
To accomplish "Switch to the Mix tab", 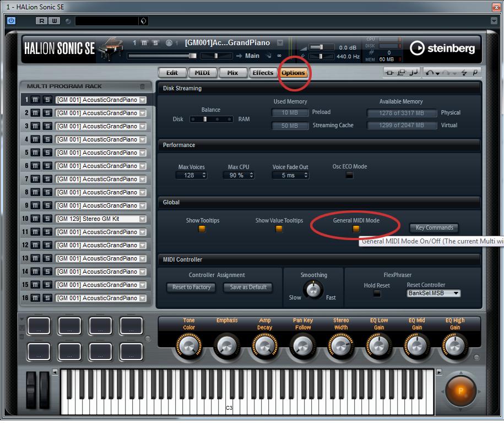I will [x=232, y=73].
